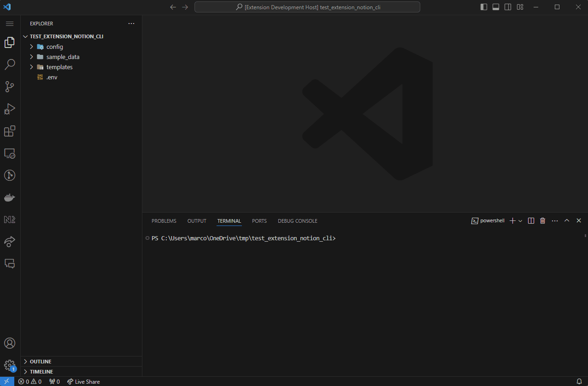Expand the Timeline section
Image resolution: width=588 pixels, height=386 pixels.
[x=81, y=372]
